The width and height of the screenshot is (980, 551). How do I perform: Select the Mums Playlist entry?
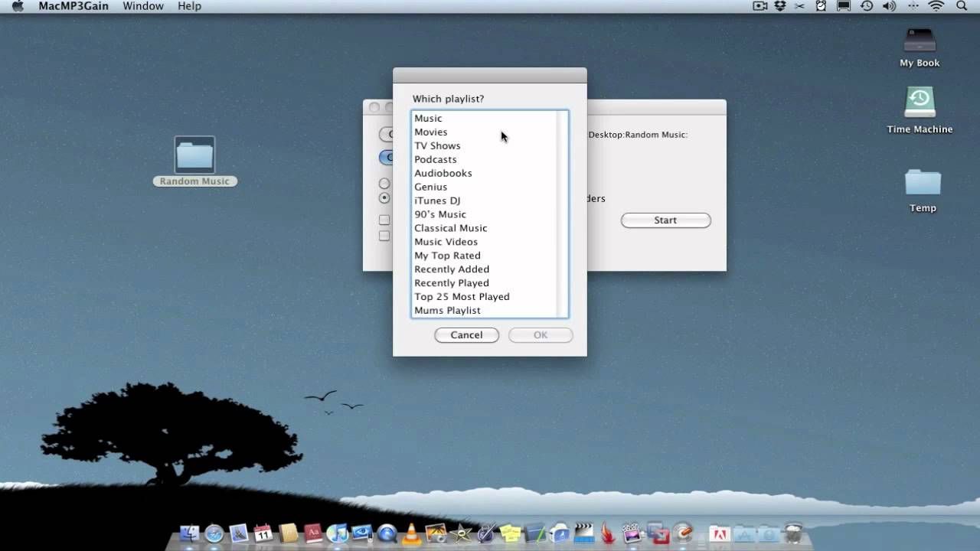coord(447,311)
